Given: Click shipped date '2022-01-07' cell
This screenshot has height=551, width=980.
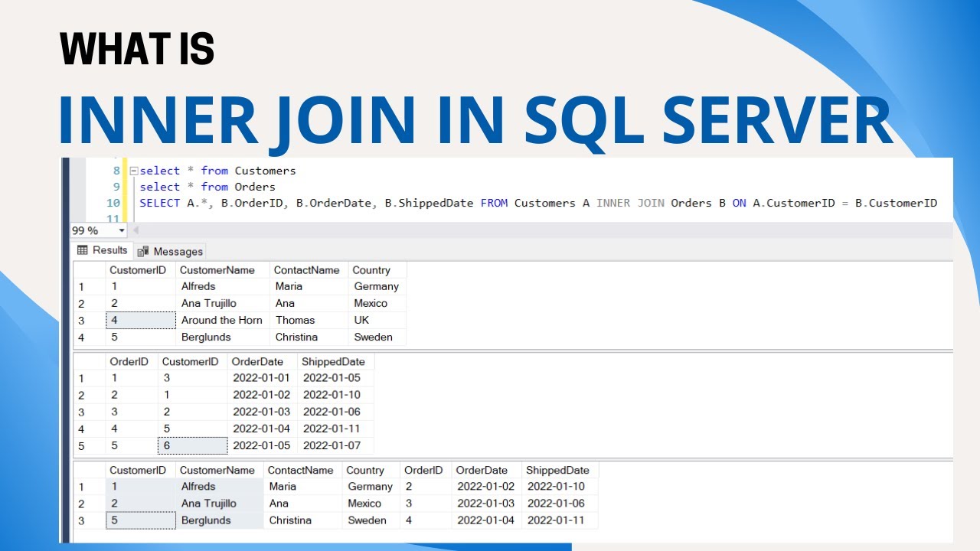Looking at the screenshot, I should pos(335,445).
